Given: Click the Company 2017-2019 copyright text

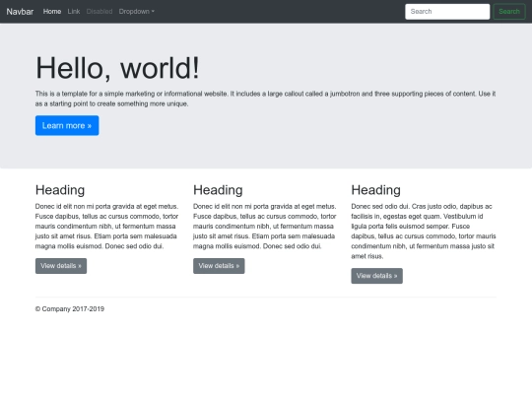Looking at the screenshot, I should coord(70,309).
